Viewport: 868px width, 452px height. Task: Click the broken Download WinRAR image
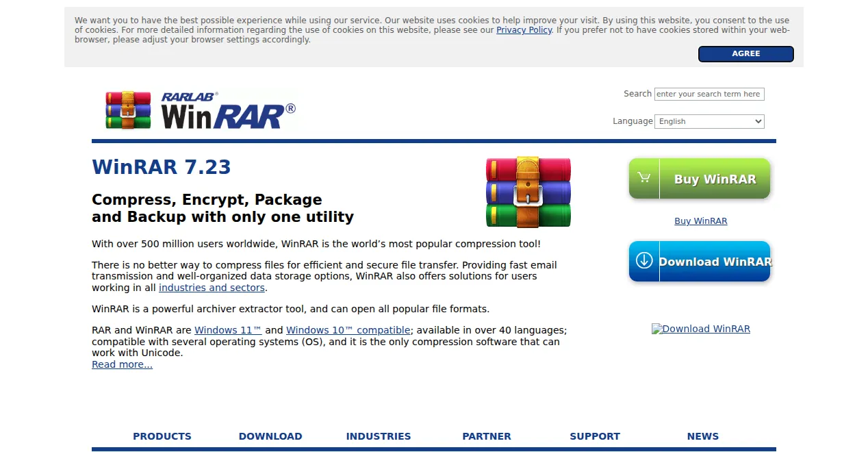pyautogui.click(x=701, y=329)
